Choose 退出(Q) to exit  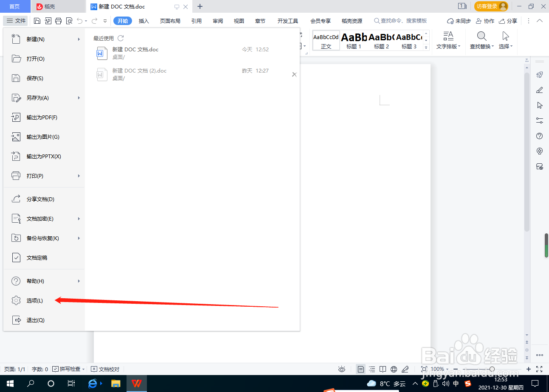click(x=44, y=320)
